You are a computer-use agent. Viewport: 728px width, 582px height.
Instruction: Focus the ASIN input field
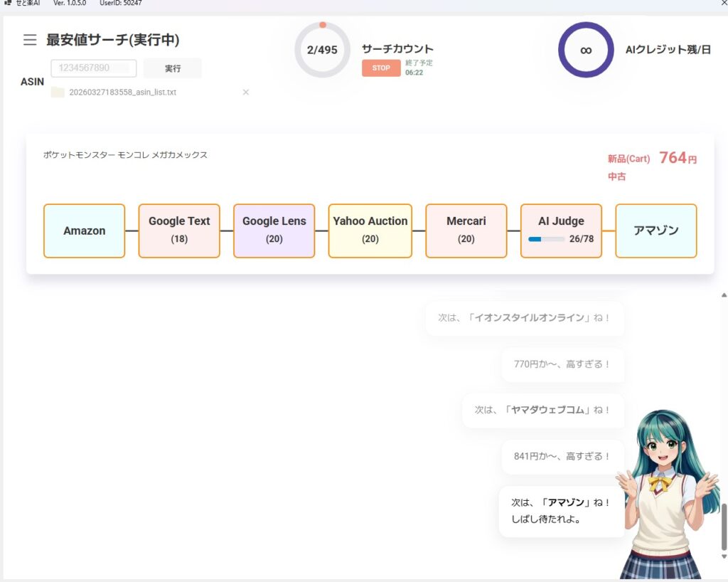pyautogui.click(x=94, y=68)
